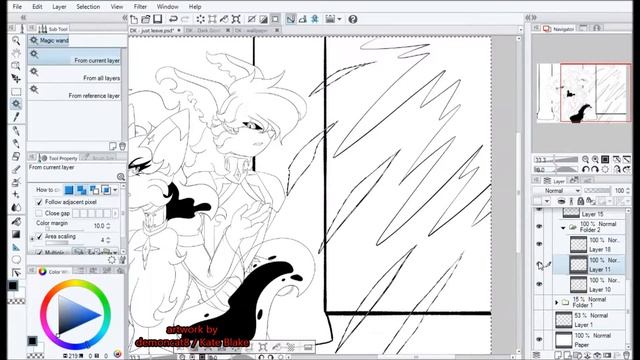Image resolution: width=640 pixels, height=360 pixels.
Task: Click the Navigator zoom in icon
Action: point(595,160)
